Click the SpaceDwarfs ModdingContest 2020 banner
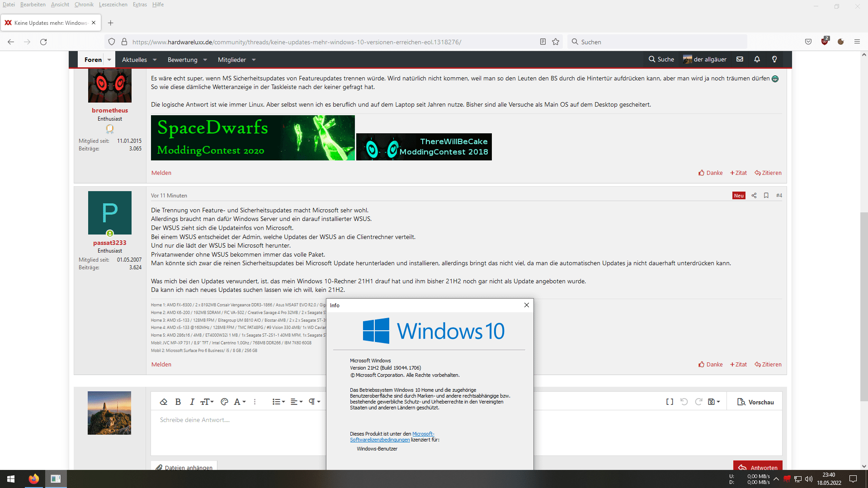 [x=253, y=138]
